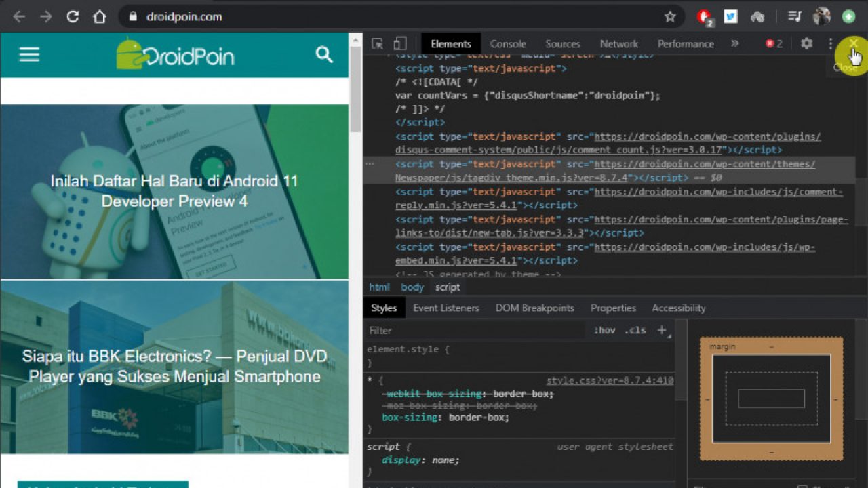Add new style rule plus icon
This screenshot has height=488, width=868.
pos(662,330)
